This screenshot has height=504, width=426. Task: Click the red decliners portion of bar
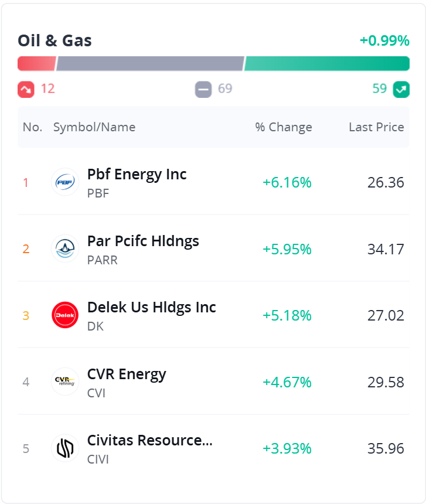[36, 63]
